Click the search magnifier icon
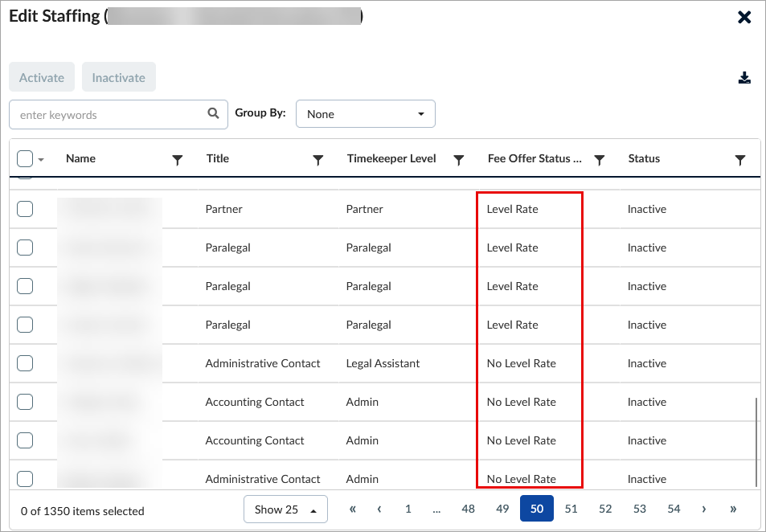The image size is (766, 532). click(213, 113)
